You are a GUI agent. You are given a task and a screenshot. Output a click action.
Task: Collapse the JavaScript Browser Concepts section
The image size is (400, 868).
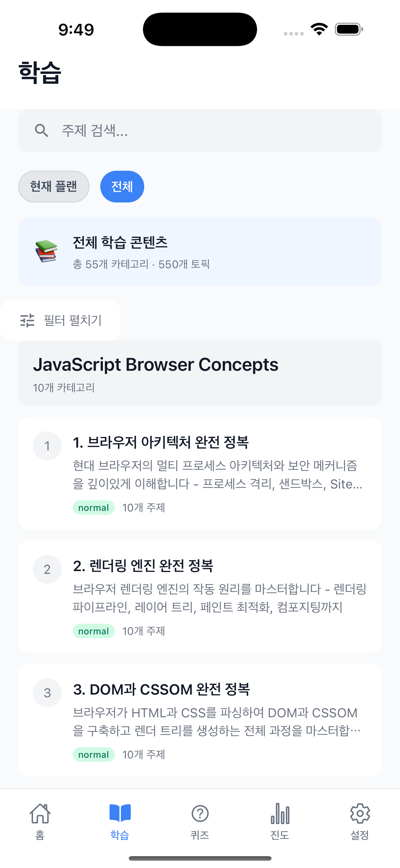pyautogui.click(x=200, y=373)
